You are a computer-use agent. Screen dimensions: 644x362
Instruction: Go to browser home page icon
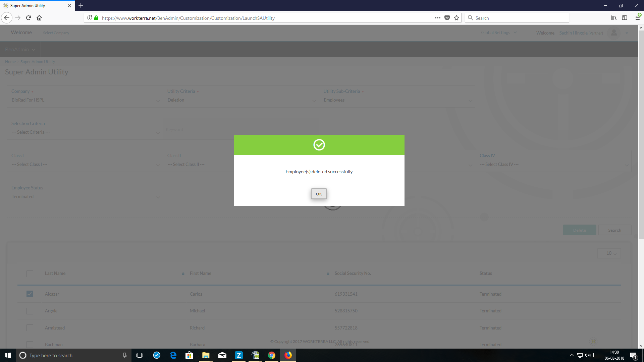(39, 18)
